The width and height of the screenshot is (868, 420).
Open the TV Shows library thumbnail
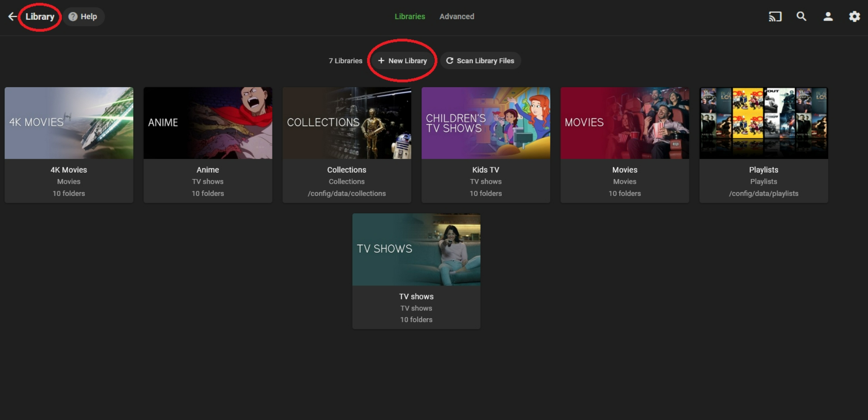[x=416, y=249]
